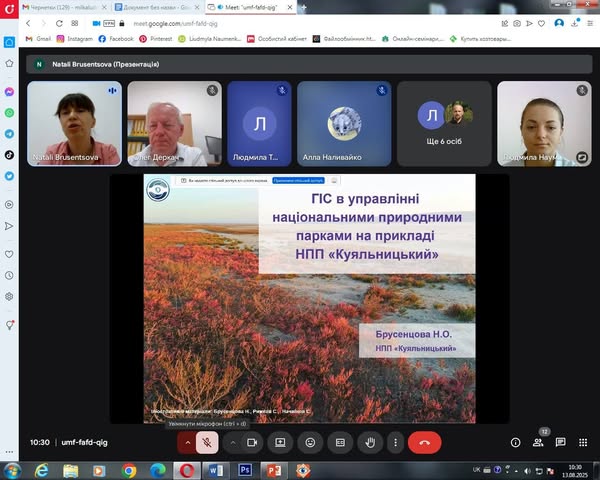Open video settings arrow next to camera
This screenshot has width=600, height=480.
click(x=233, y=442)
